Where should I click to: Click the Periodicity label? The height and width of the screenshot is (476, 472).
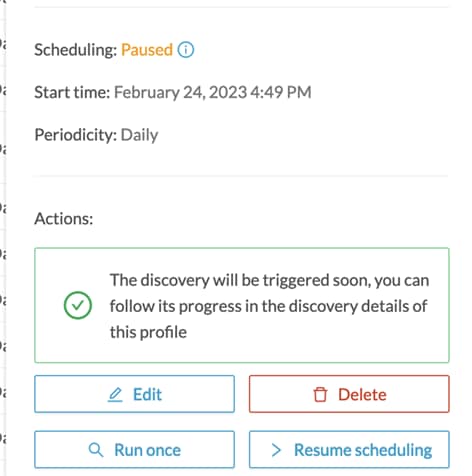click(76, 135)
